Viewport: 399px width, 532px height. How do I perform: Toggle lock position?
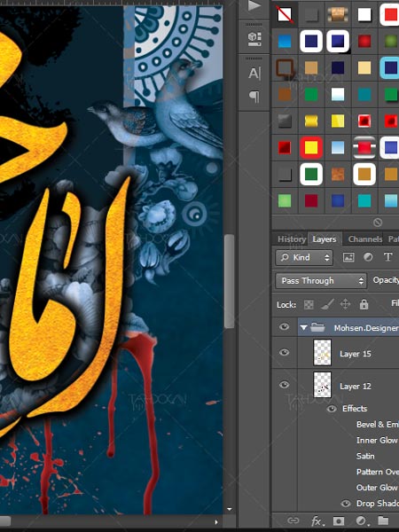(x=346, y=304)
